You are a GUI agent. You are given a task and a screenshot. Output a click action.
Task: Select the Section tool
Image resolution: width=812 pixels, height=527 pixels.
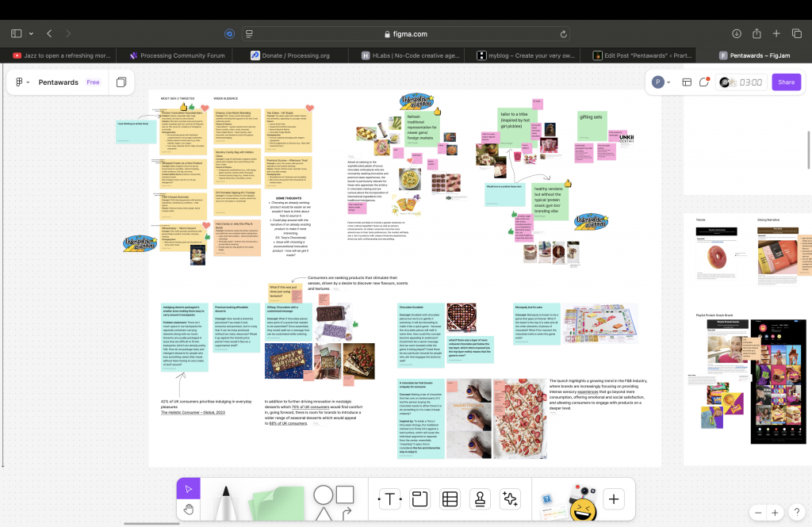pos(419,499)
